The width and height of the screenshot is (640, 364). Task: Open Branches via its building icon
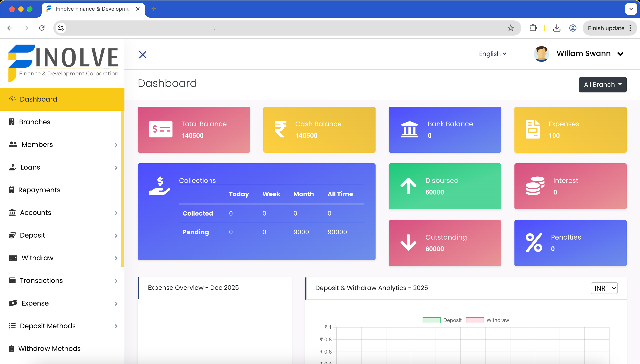coord(12,122)
